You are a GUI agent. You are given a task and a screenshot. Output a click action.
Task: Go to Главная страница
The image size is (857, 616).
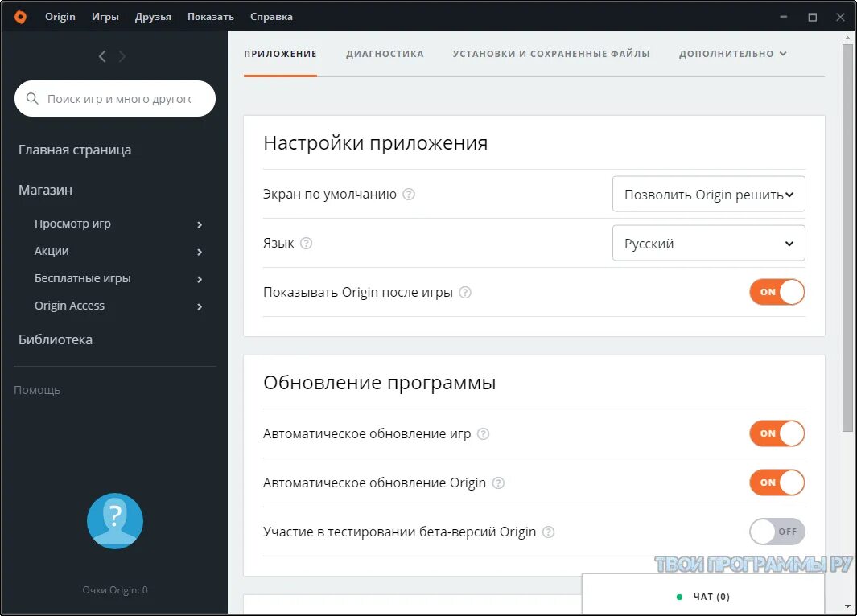[75, 150]
